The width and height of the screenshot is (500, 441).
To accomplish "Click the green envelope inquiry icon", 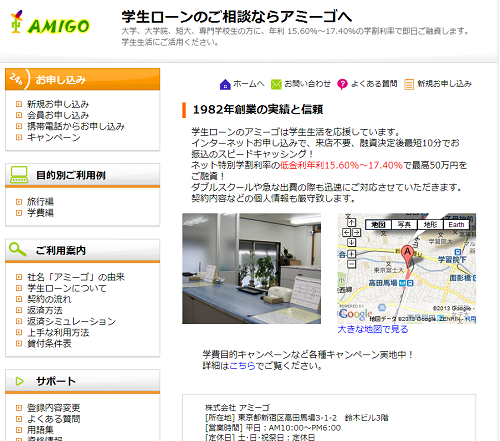I will coord(276,84).
